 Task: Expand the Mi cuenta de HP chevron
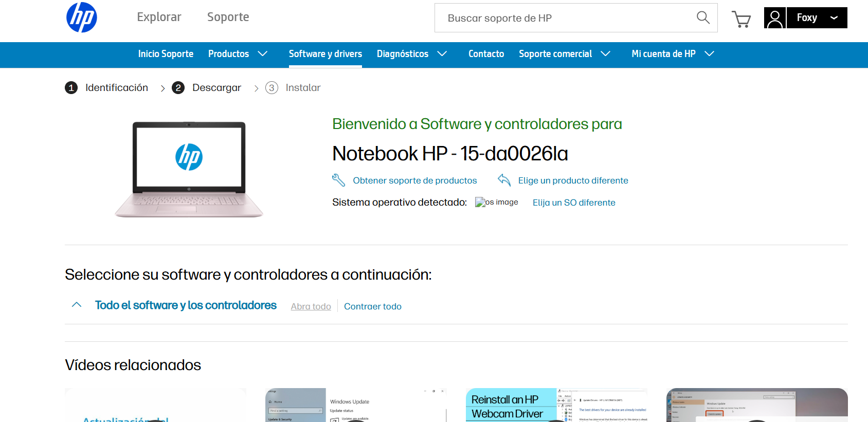click(x=710, y=53)
